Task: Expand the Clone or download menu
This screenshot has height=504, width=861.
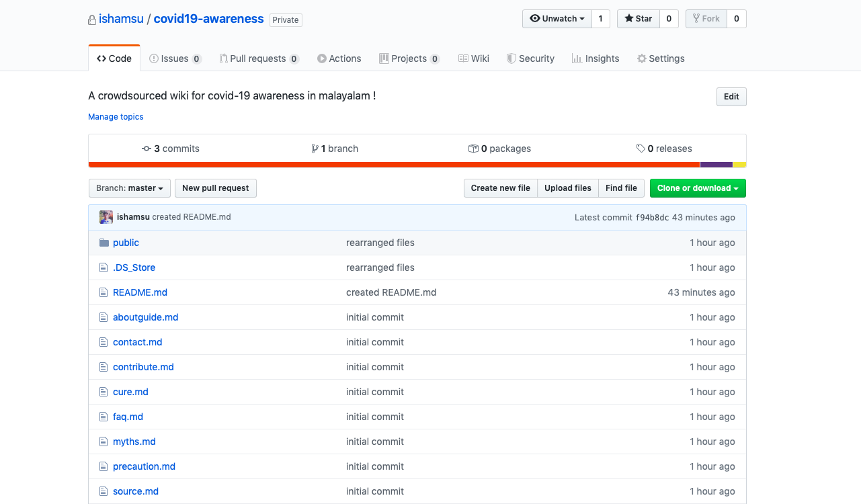Action: pos(698,188)
